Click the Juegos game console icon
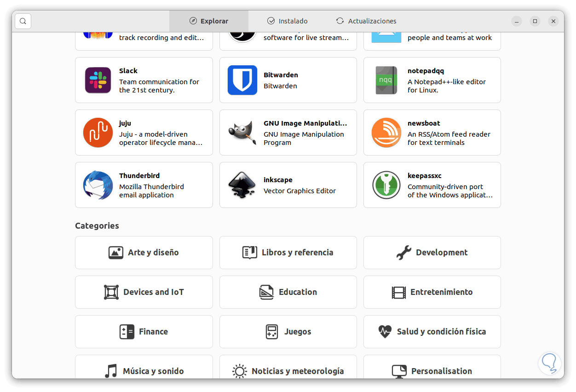This screenshot has width=576, height=392. 272,332
